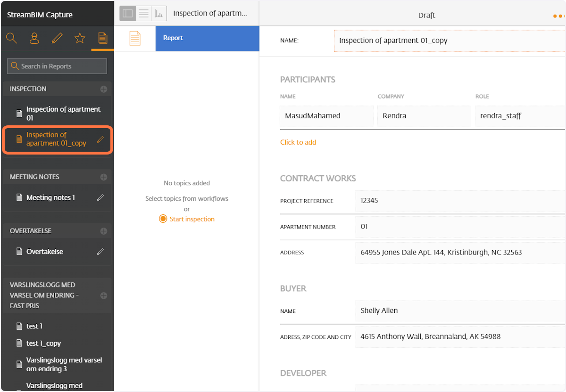566x392 pixels.
Task: Click the StreamBIM Capture title
Action: (40, 15)
